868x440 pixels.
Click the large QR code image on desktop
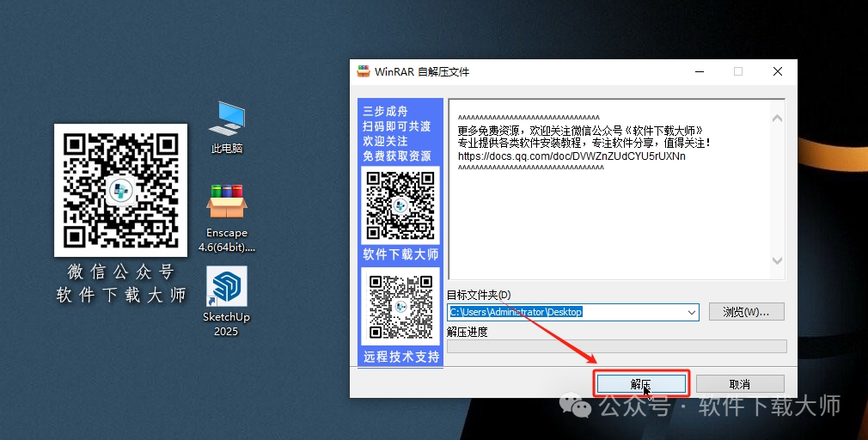coord(120,190)
